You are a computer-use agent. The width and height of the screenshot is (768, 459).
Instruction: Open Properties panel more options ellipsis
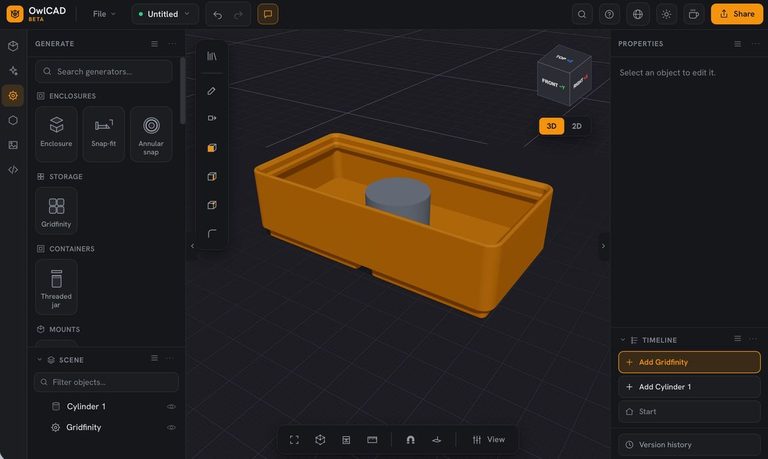[755, 44]
